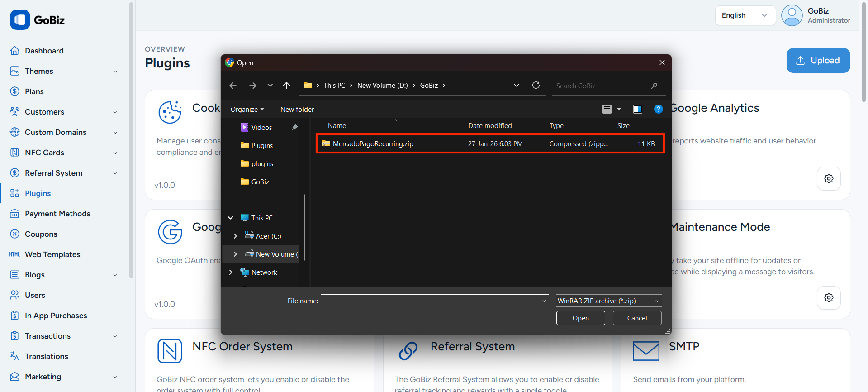Screen dimensions: 868x392
Task: Open Web Templates in the sidebar
Action: click(52, 254)
